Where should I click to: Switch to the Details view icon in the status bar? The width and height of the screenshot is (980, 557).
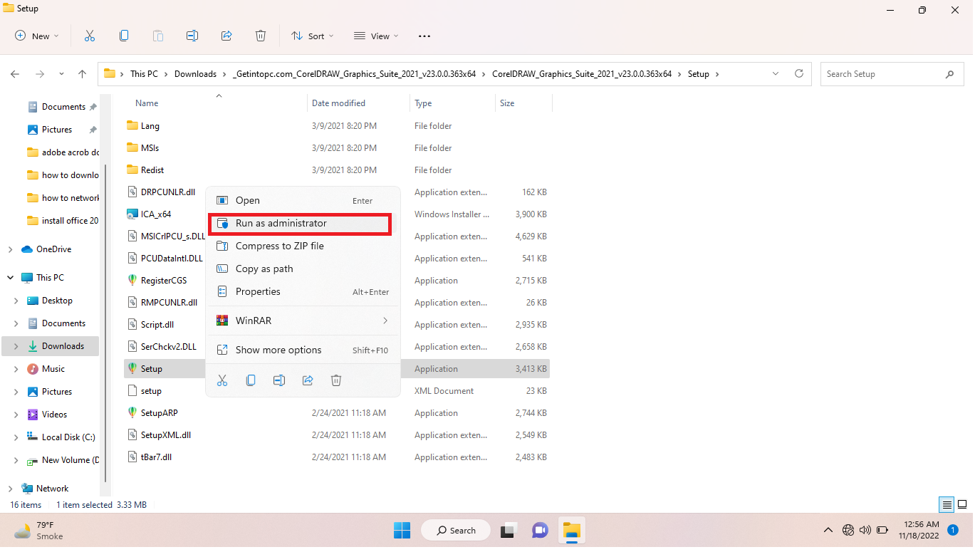(x=947, y=505)
